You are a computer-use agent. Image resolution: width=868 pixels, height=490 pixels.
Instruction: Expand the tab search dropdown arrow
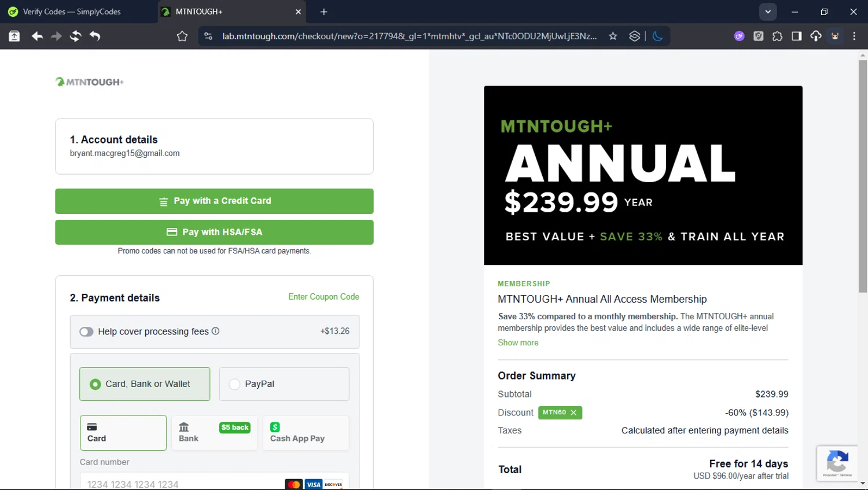coord(768,12)
